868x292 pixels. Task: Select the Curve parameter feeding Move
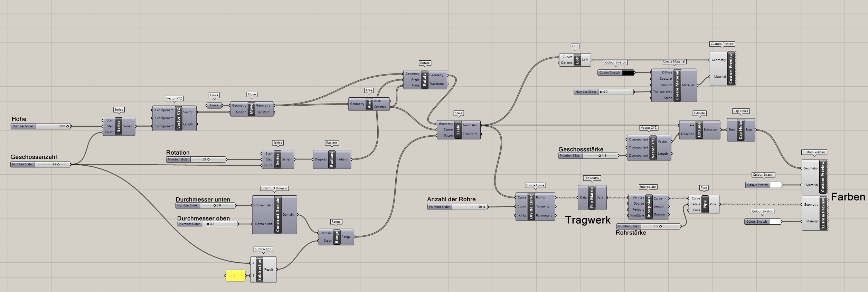[214, 106]
